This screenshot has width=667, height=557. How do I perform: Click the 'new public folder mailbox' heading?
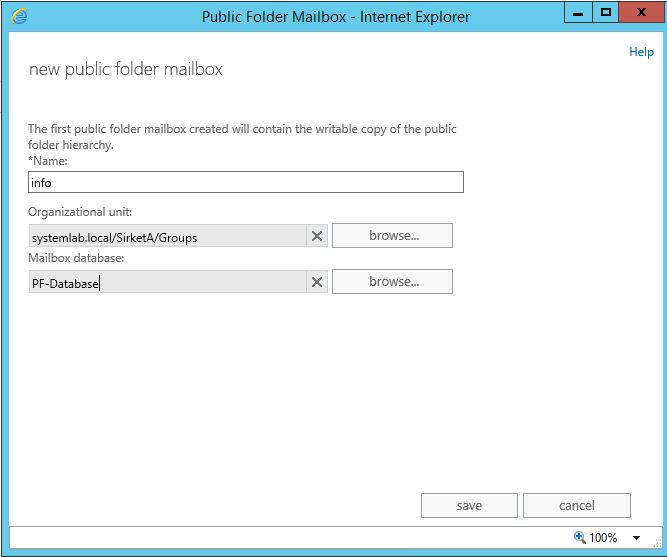(x=126, y=69)
